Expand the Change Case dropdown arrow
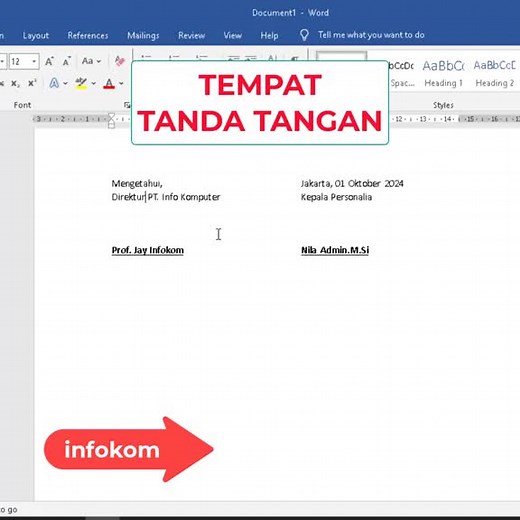The image size is (520, 520). pyautogui.click(x=99, y=61)
